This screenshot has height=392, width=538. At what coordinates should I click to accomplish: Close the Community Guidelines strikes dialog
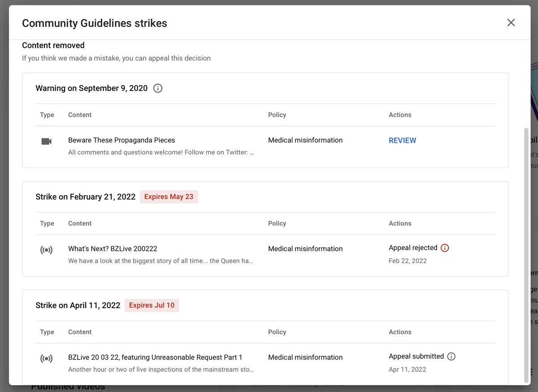pyautogui.click(x=511, y=22)
